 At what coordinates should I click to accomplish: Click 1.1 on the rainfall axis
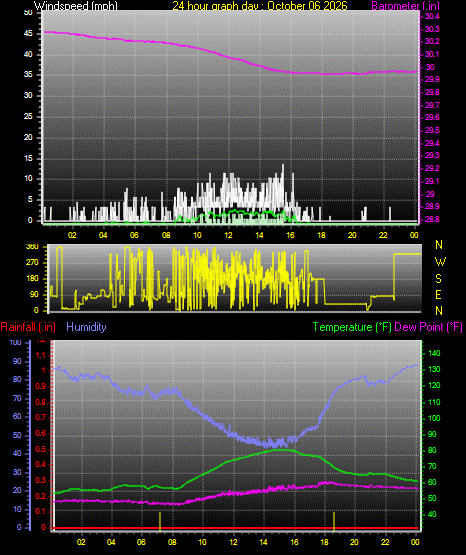[x=41, y=355]
